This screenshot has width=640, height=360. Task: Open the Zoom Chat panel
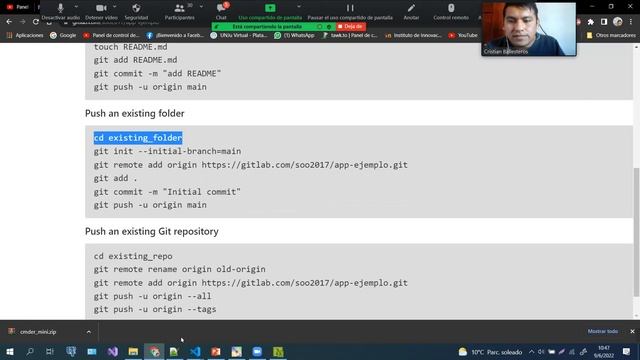(221, 11)
